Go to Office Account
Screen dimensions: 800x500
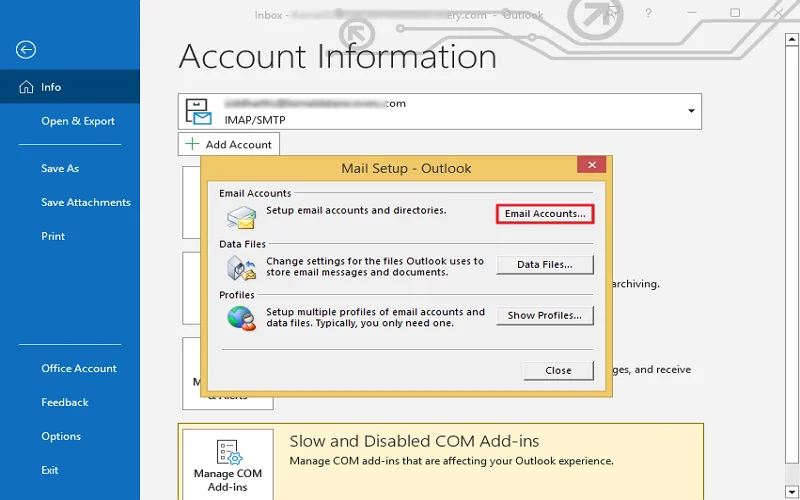tap(79, 368)
